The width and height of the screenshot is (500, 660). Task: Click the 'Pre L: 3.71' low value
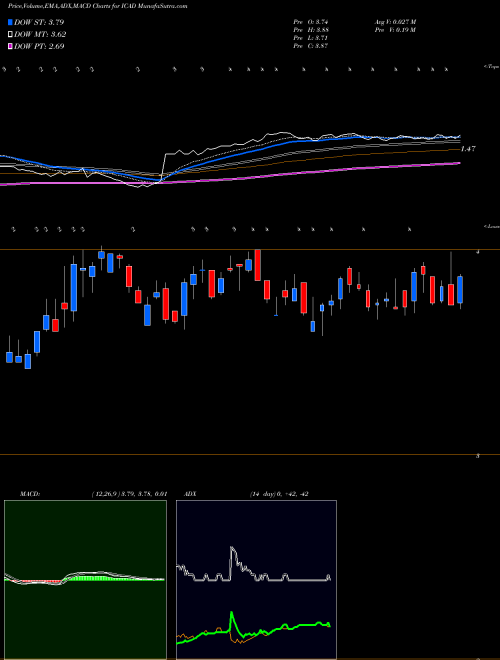311,38
